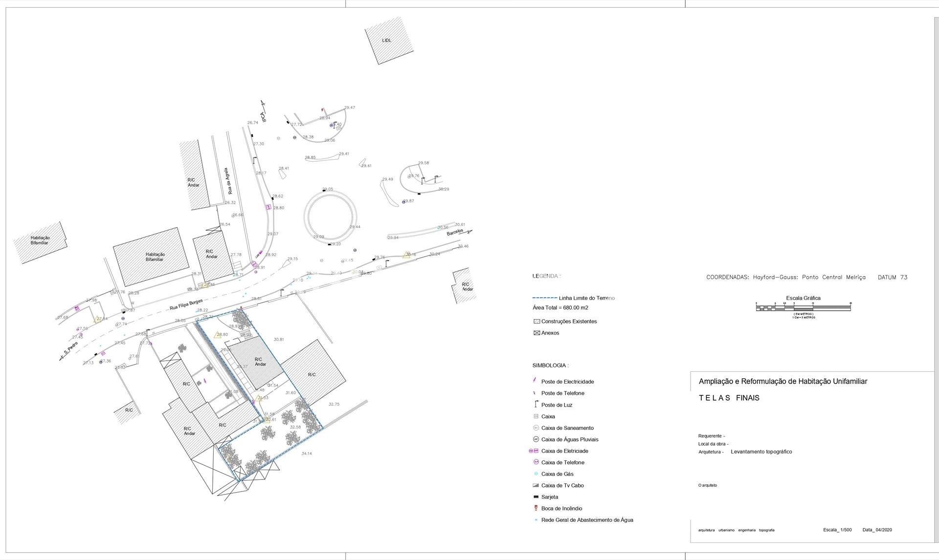This screenshot has height=560, width=939.
Task: Click the Rua Filipa Borges street label
Action: 186,305
